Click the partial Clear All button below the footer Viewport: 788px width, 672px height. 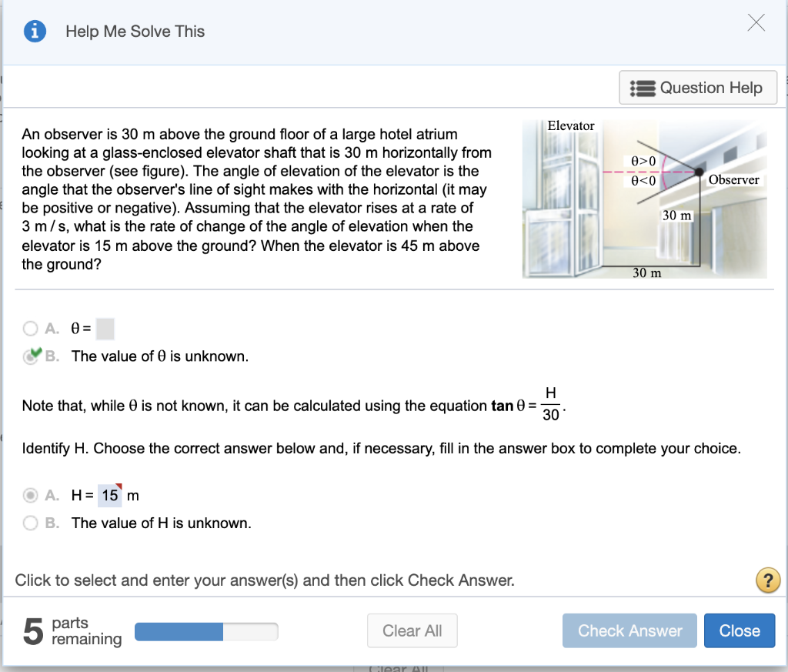tap(399, 667)
